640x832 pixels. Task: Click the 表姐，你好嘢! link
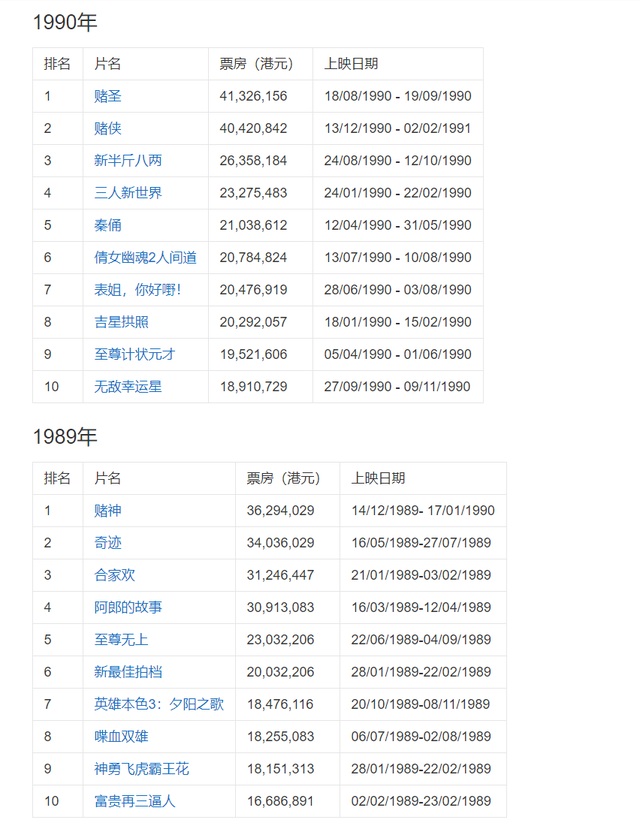click(x=137, y=290)
